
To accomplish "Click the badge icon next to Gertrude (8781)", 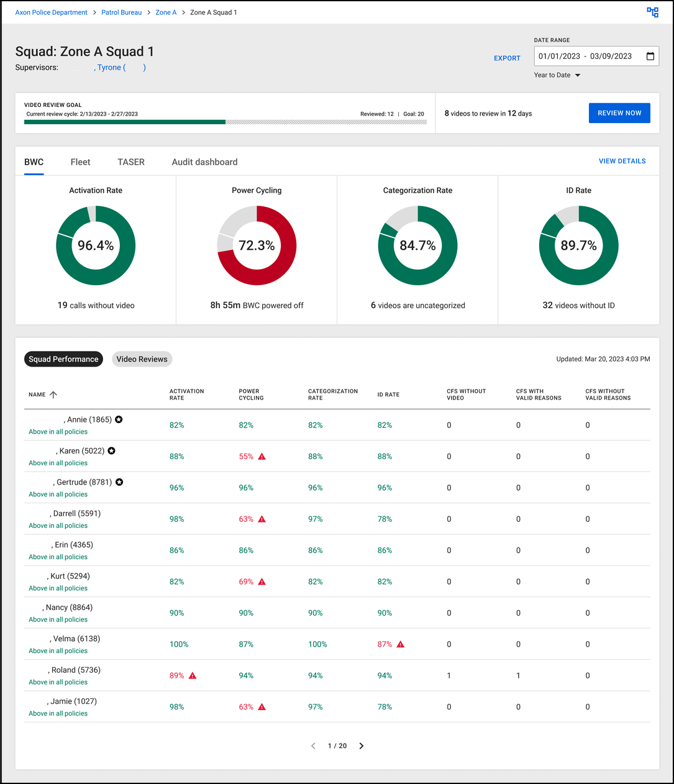I will (x=119, y=482).
